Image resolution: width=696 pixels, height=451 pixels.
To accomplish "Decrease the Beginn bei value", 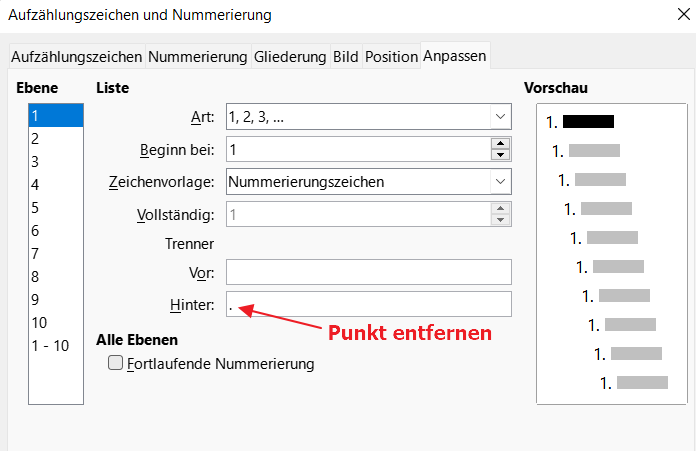I will click(501, 155).
